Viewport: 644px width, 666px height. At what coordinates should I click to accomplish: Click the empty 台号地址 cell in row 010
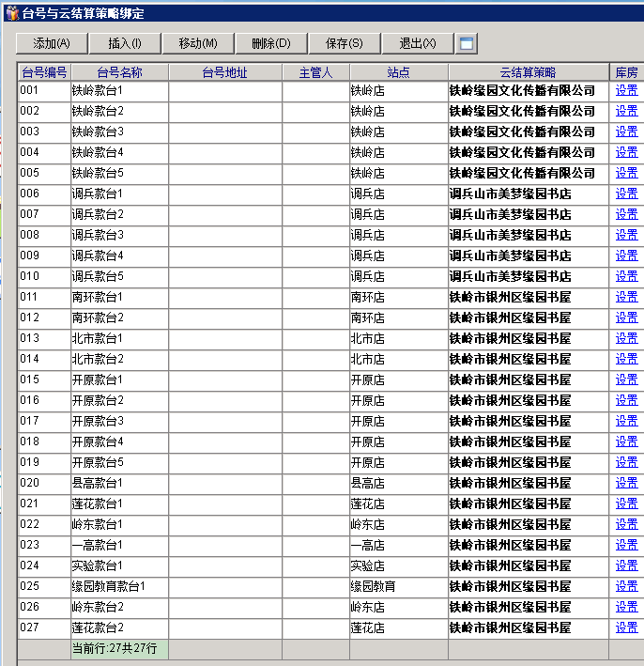[x=225, y=277]
